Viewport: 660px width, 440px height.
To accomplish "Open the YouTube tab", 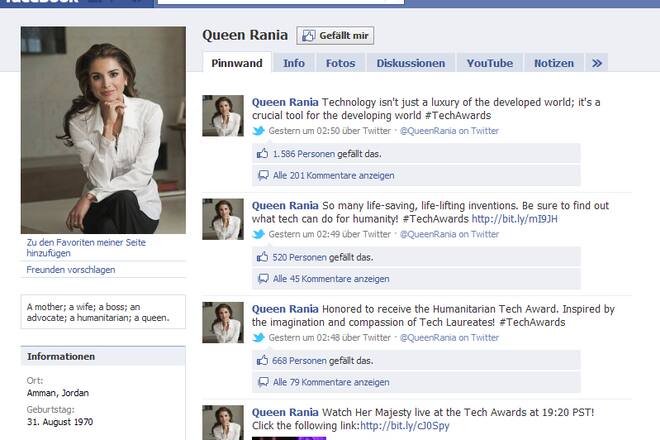I will 490,63.
